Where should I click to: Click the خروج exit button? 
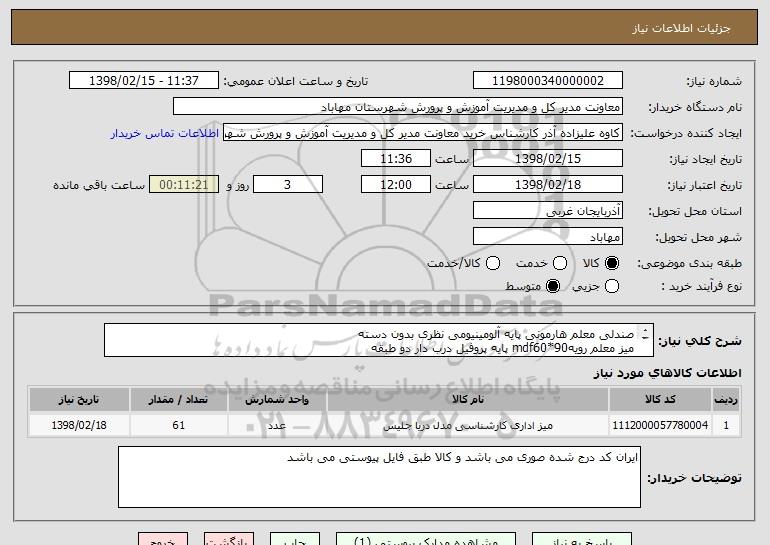(x=163, y=539)
